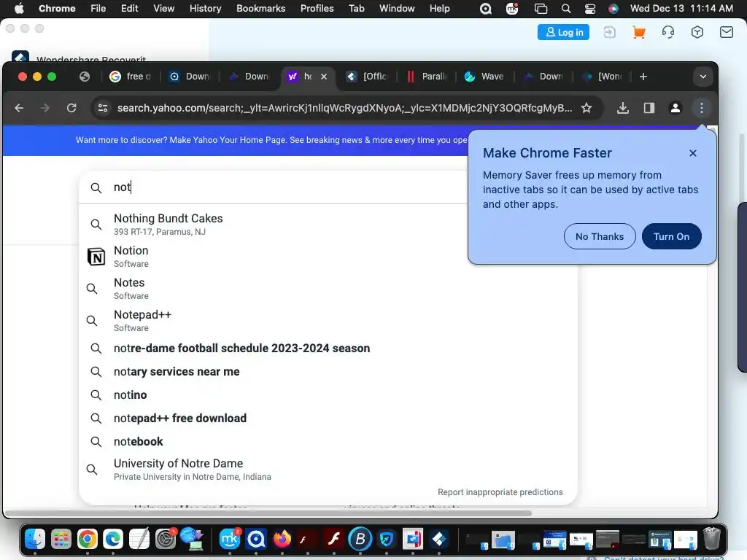Open Control Center in menu bar
Viewport: 747px width, 560px height.
589,9
